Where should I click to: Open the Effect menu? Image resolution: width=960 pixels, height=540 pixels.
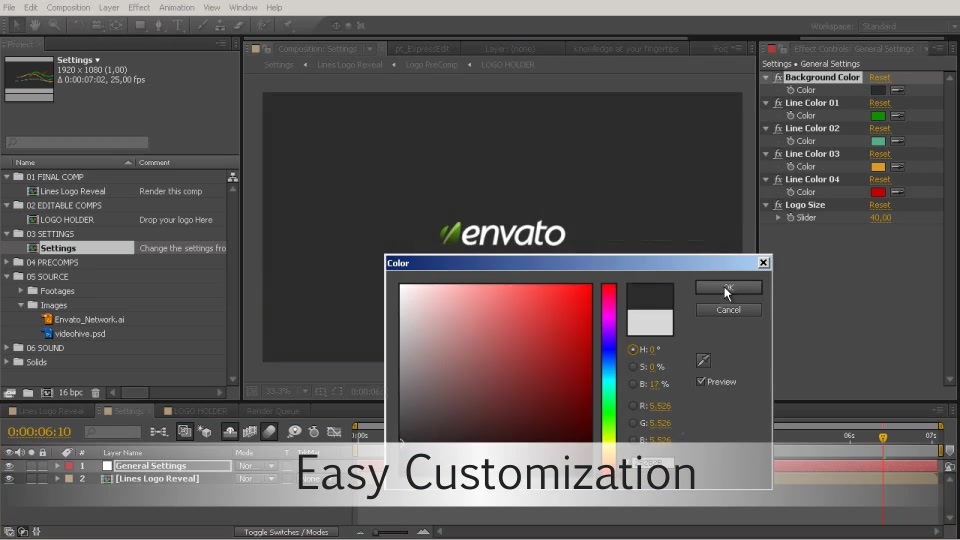coord(139,7)
